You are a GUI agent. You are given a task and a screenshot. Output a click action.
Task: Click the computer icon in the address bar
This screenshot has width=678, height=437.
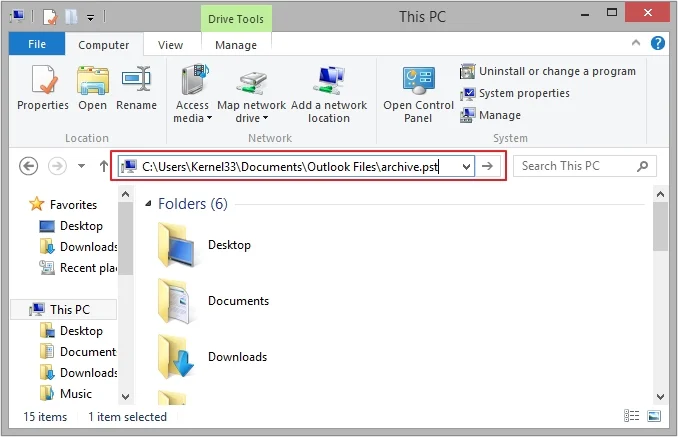(x=129, y=166)
